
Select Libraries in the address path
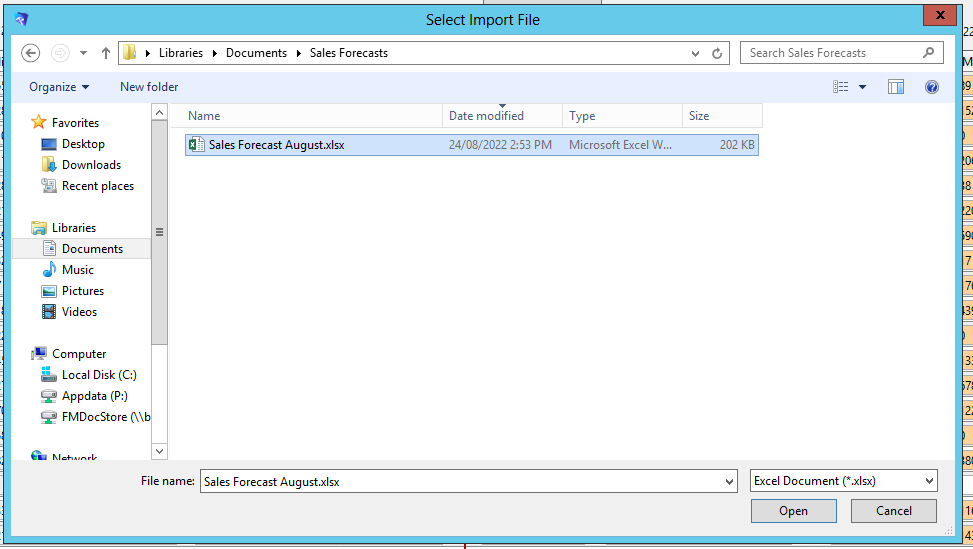pos(181,53)
